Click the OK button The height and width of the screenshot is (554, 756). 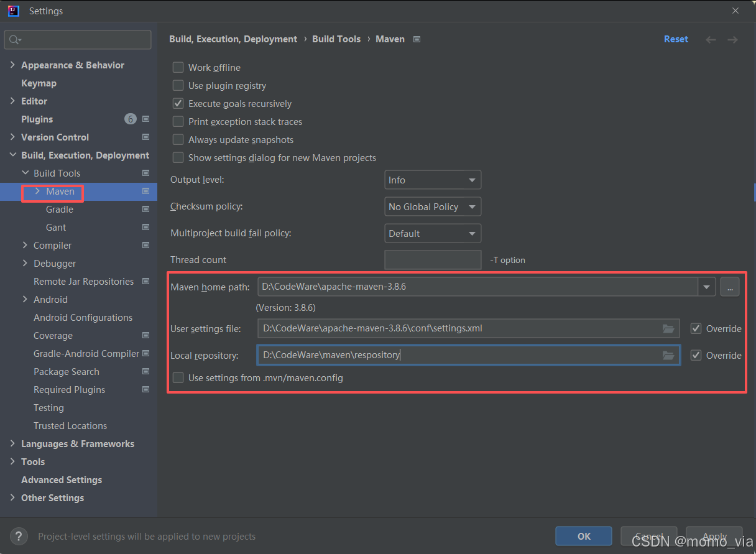[584, 536]
